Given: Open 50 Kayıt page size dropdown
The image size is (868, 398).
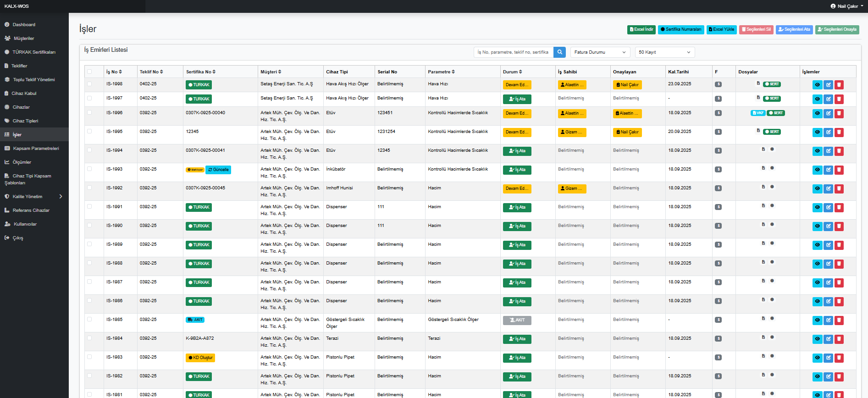Looking at the screenshot, I should 665,52.
